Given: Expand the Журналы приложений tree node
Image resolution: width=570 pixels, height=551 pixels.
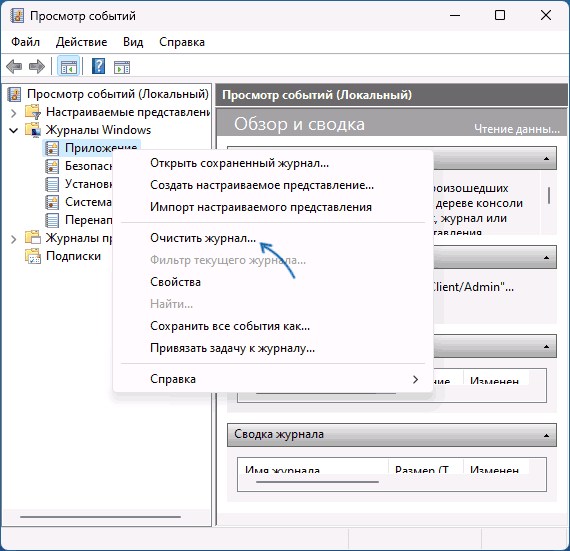Looking at the screenshot, I should [13, 238].
